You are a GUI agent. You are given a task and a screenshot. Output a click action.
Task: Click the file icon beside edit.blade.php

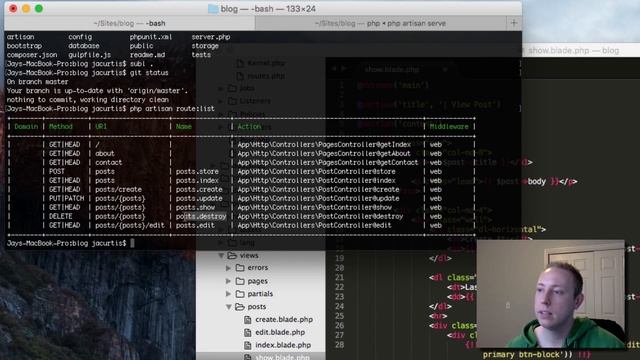[x=247, y=333]
